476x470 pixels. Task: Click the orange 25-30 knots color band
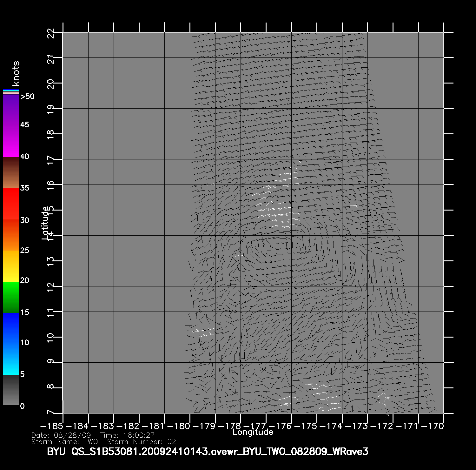tap(11, 235)
